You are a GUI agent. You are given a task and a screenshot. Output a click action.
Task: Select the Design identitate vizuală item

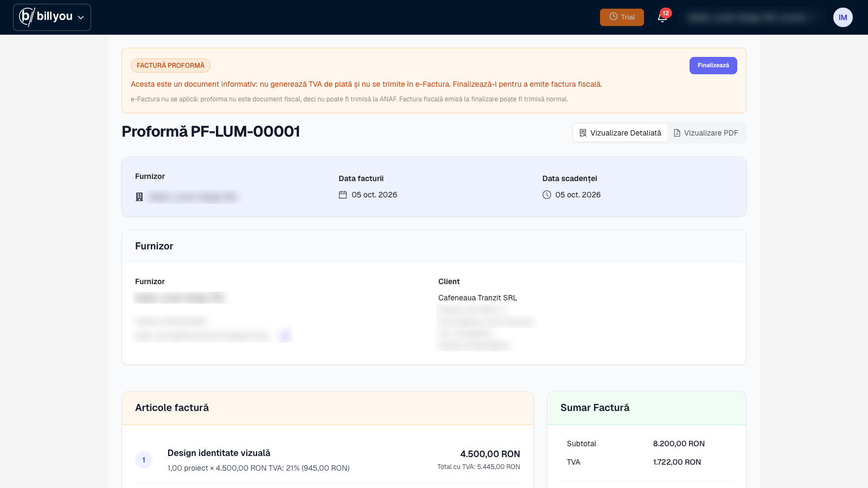coord(219,453)
